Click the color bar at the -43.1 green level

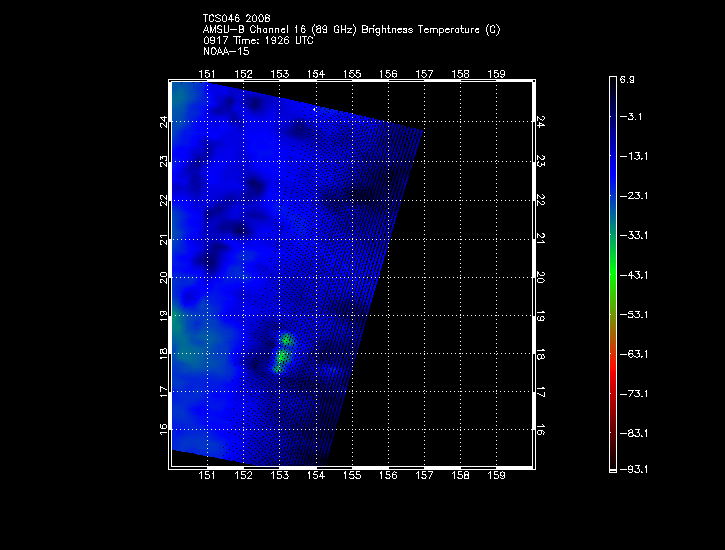click(613, 274)
